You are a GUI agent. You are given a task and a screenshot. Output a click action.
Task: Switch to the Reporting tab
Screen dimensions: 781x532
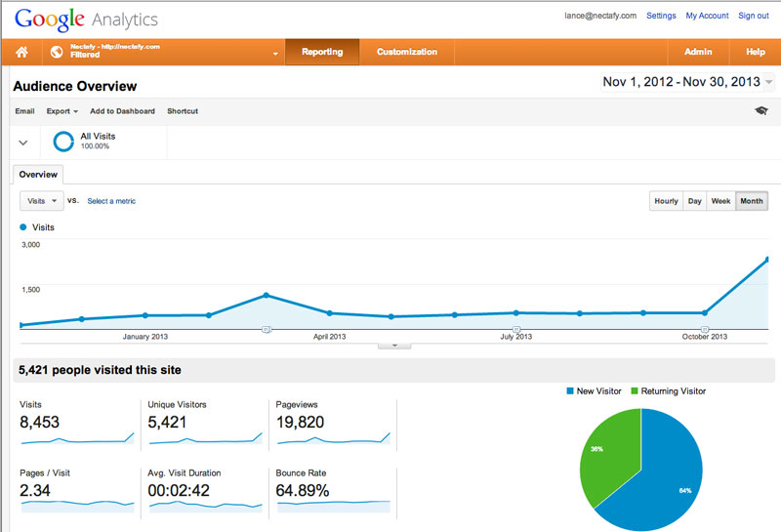point(322,52)
